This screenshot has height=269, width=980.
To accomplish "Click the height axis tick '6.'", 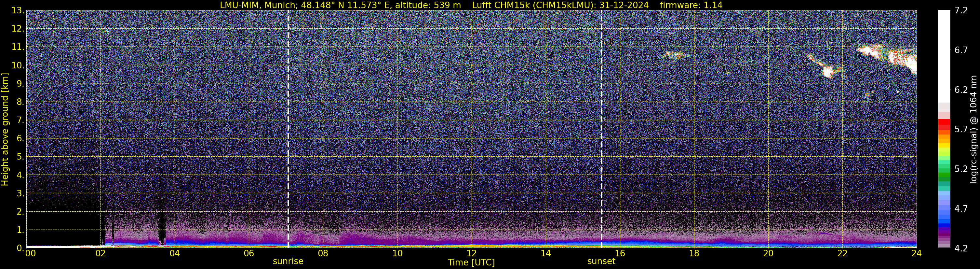I will tap(20, 138).
